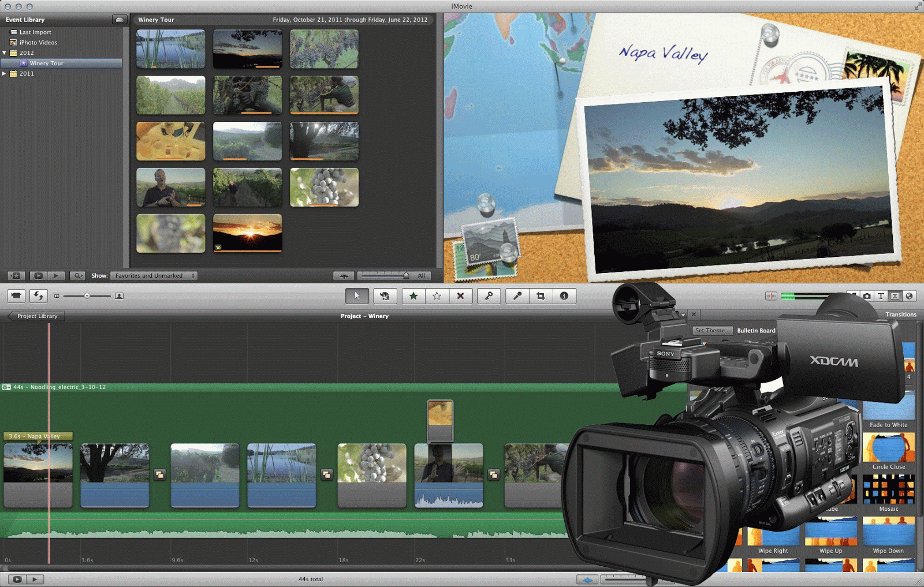The height and width of the screenshot is (587, 924).
Task: Select the arrow pointer tool
Action: (x=357, y=296)
